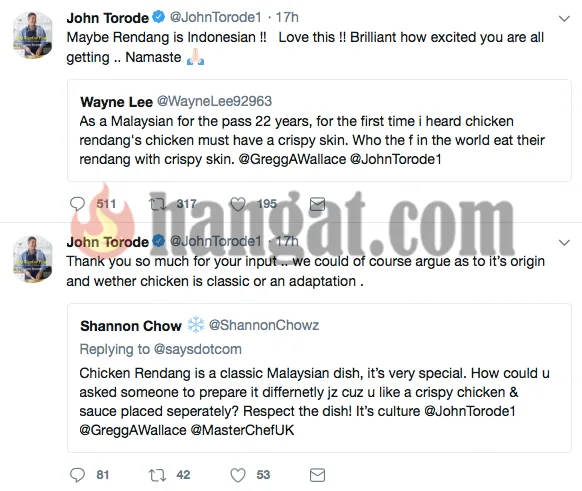Open John Torode's avatar on second tweet
The width and height of the screenshot is (582, 491).
[33, 259]
